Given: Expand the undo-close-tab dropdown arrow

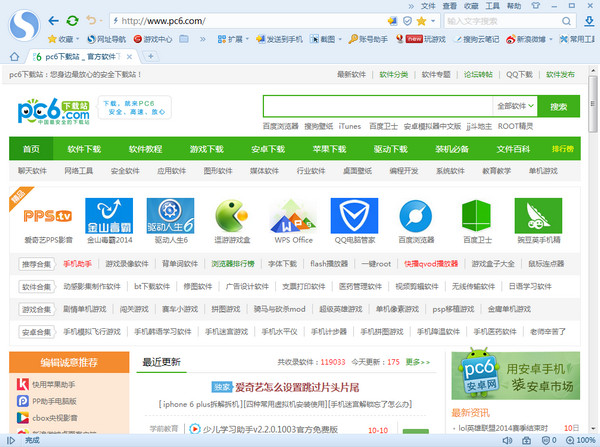Looking at the screenshot, I should [101, 21].
